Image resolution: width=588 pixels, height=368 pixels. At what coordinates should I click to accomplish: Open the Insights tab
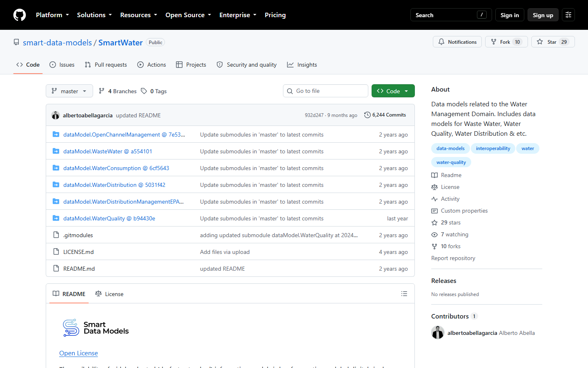click(x=302, y=65)
